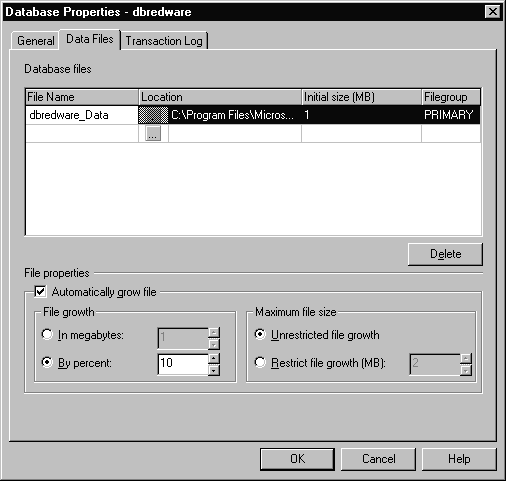
Task: Open browse button in dbredware_Data location cell
Action: point(153,115)
